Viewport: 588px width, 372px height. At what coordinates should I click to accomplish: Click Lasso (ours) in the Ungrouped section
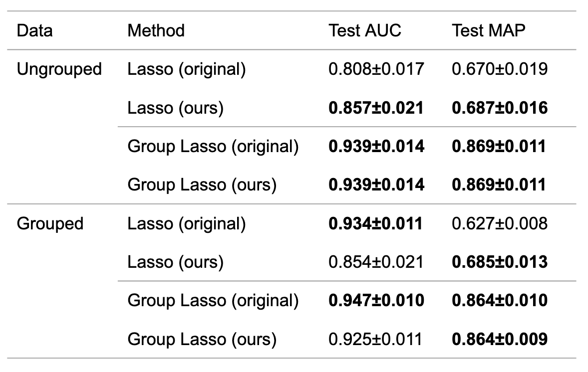click(x=176, y=108)
